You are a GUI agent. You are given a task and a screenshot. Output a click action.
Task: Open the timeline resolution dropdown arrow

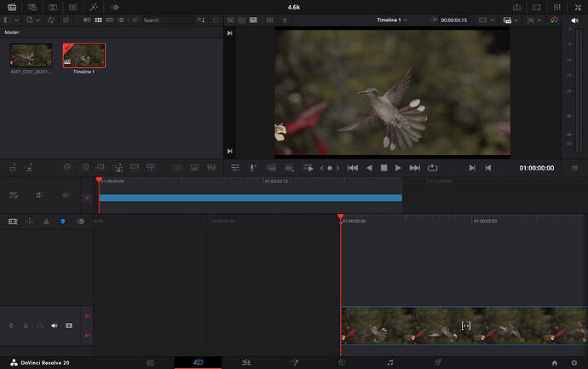492,20
